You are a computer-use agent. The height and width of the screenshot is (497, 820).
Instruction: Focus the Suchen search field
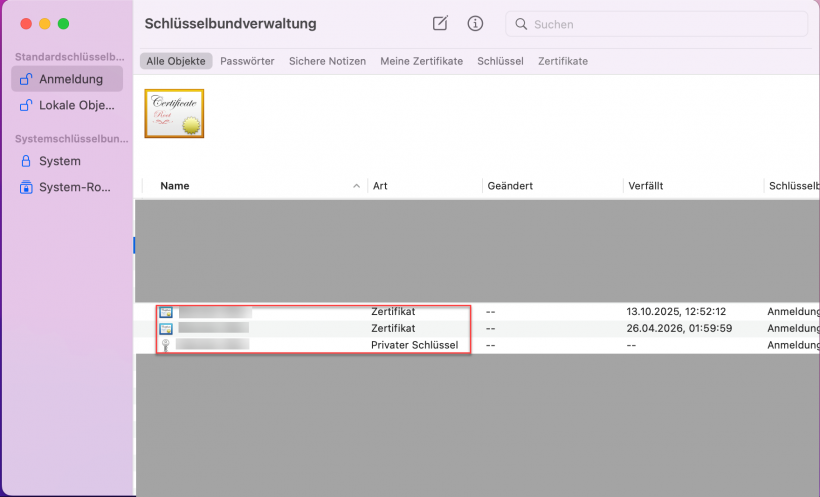click(x=656, y=24)
